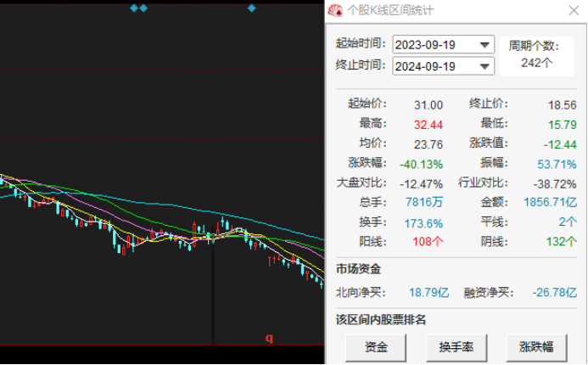
Task: Click the lone blue diamond marker above the chart
Action: pyautogui.click(x=252, y=8)
